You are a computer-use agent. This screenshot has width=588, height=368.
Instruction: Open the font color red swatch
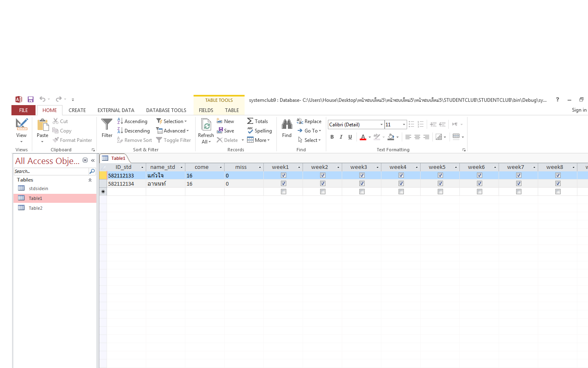coord(363,137)
